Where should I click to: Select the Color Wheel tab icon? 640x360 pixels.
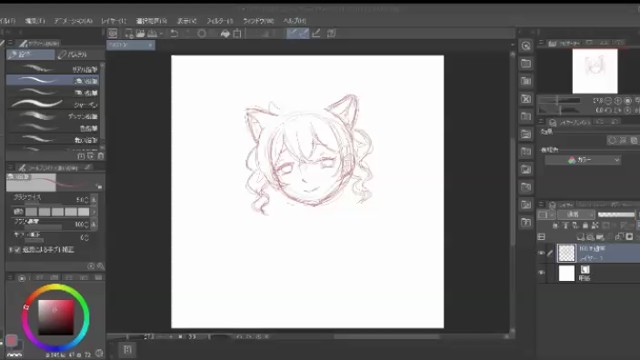click(x=22, y=278)
